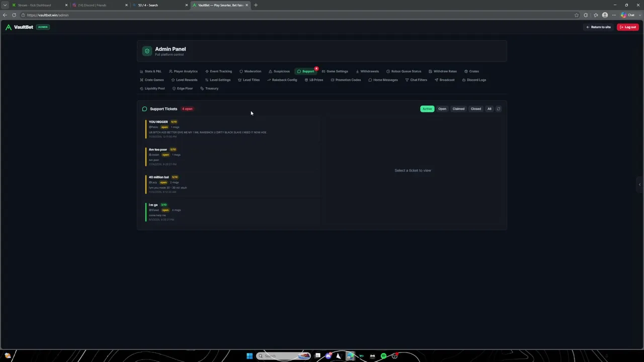Screen dimensions: 644x362
Task: Open the '40 million bal' ticket
Action: point(231,184)
